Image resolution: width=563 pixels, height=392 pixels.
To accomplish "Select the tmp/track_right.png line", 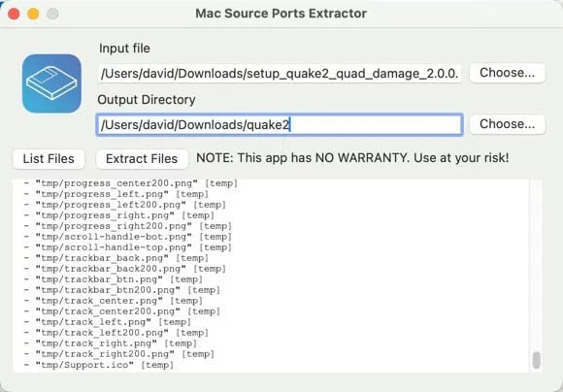I will (x=111, y=343).
